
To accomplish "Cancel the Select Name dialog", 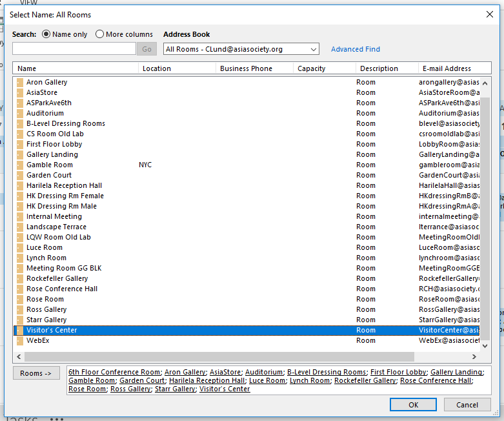I will pos(467,405).
